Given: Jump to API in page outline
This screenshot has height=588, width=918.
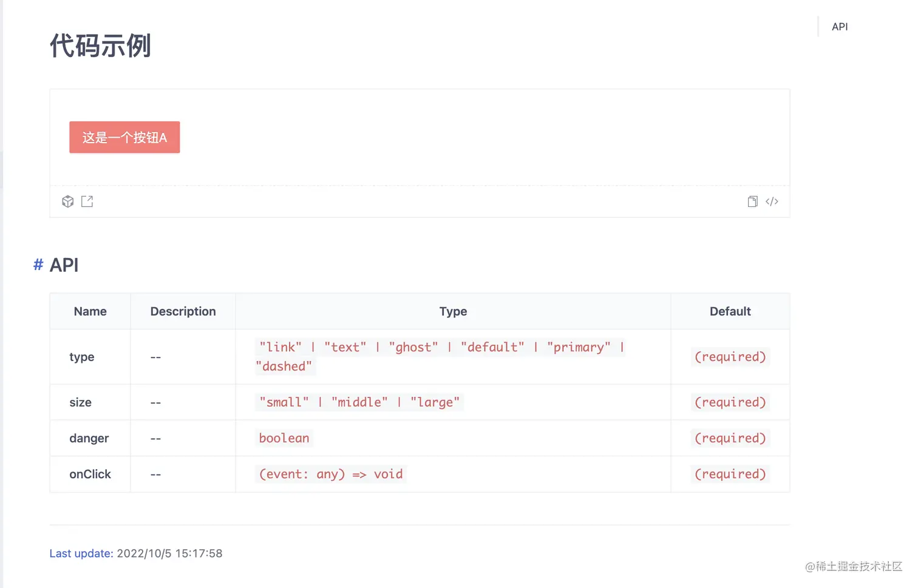Looking at the screenshot, I should click(840, 27).
